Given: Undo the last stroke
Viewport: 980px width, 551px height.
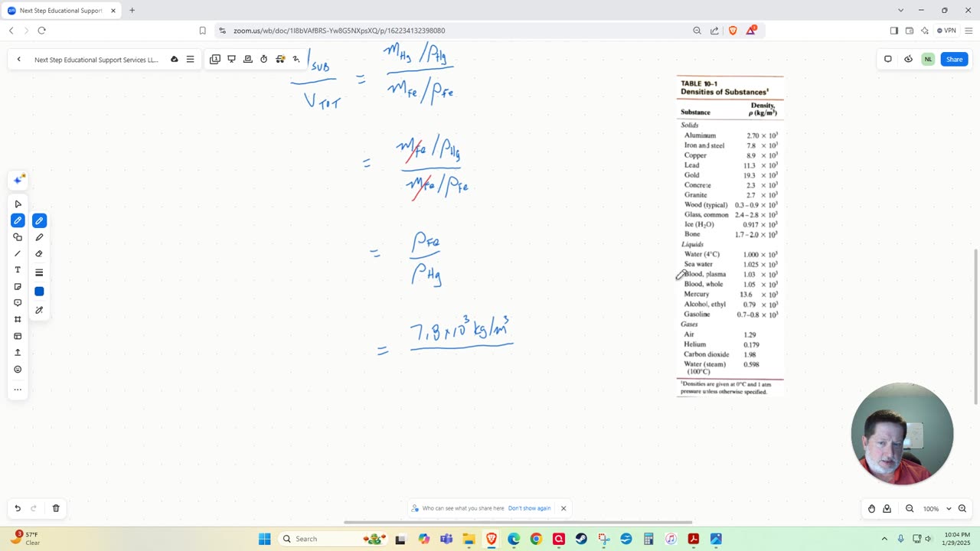Looking at the screenshot, I should [x=18, y=508].
